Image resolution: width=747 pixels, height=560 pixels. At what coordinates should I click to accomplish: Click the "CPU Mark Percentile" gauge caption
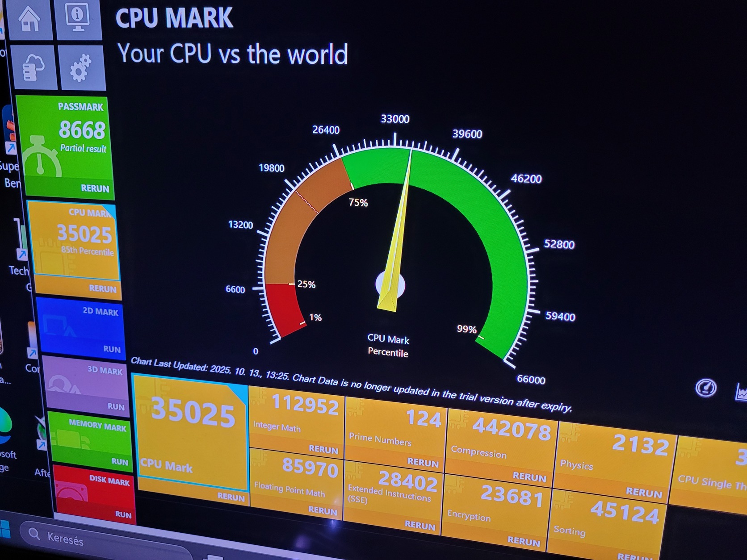pyautogui.click(x=388, y=346)
